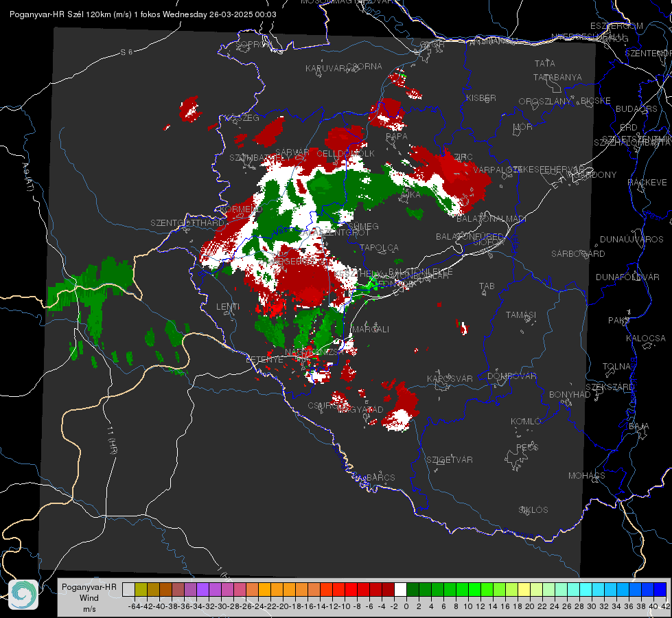Click the 'OROSZLANY' city label
Image resolution: width=672 pixels, height=618 pixels.
[545, 102]
